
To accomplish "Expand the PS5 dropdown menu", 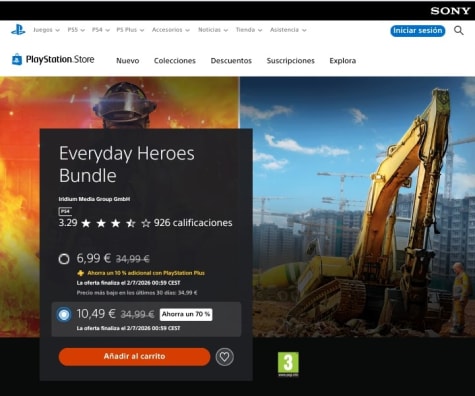I will click(76, 30).
